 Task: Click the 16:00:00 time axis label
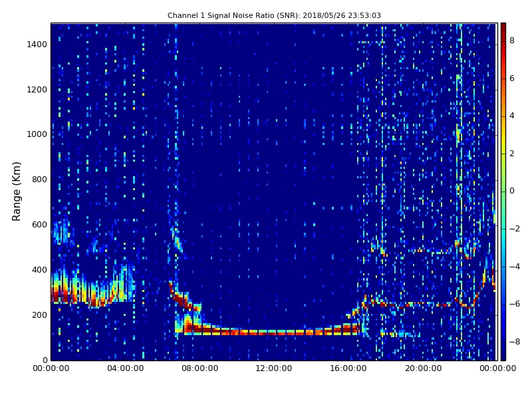tap(348, 368)
